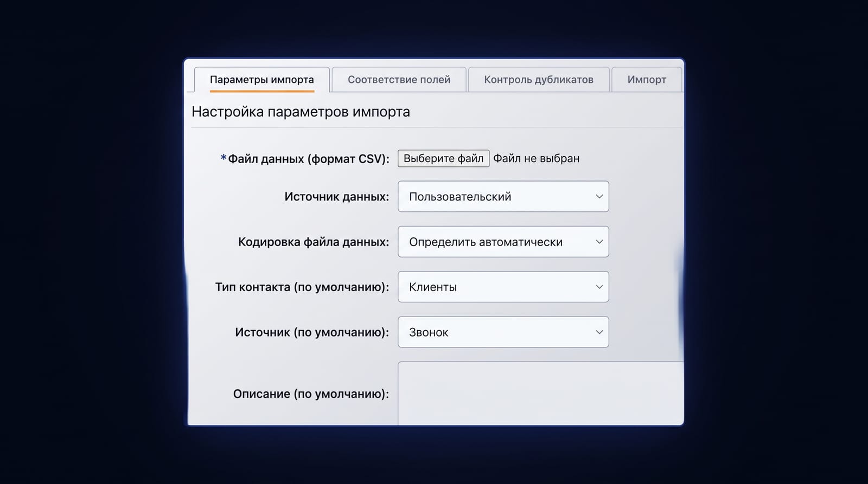Open the Тип контакта dropdown showing Клиенты
The image size is (868, 484).
tap(503, 287)
